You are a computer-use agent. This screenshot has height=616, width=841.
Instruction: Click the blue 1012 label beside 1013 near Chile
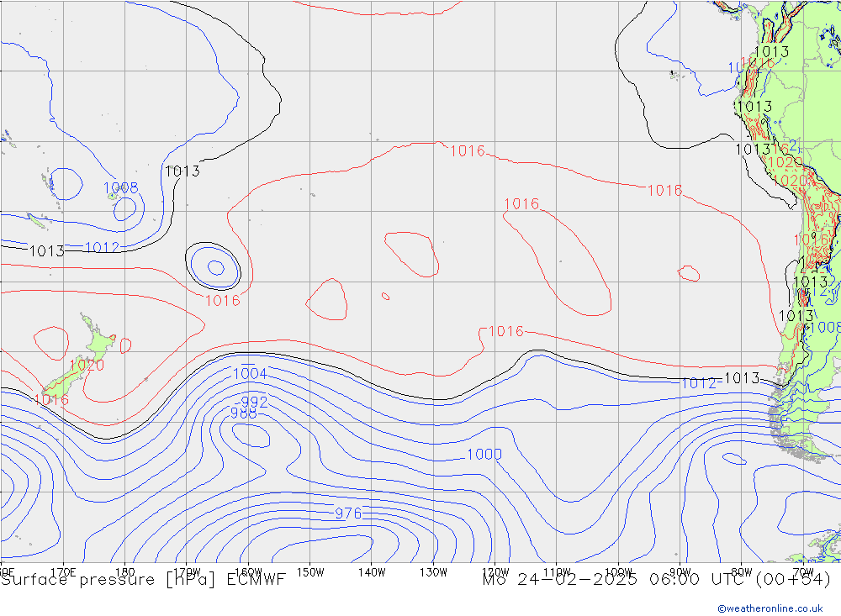click(x=699, y=383)
